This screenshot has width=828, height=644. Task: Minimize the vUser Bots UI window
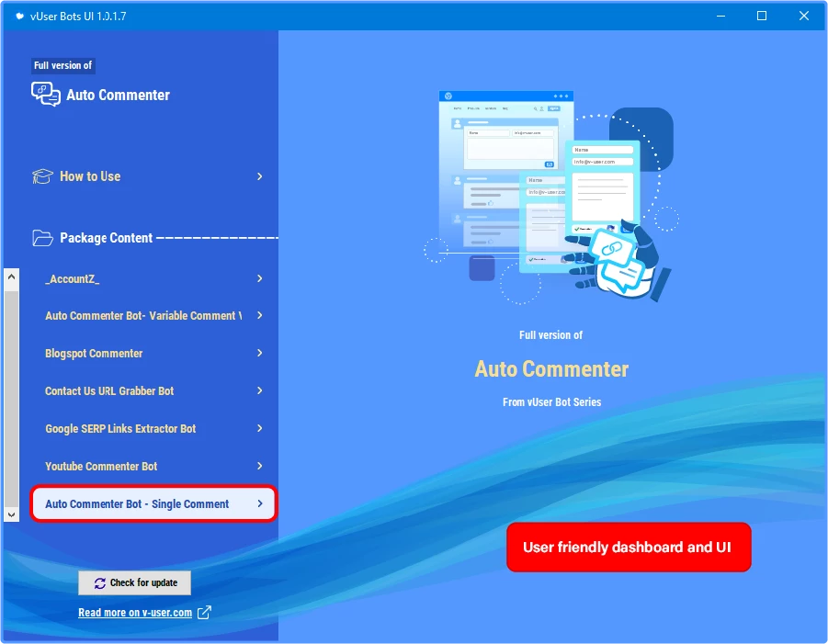[720, 16]
